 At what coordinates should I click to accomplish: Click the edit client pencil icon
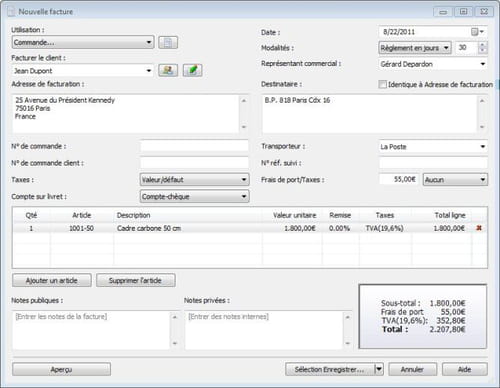[193, 70]
